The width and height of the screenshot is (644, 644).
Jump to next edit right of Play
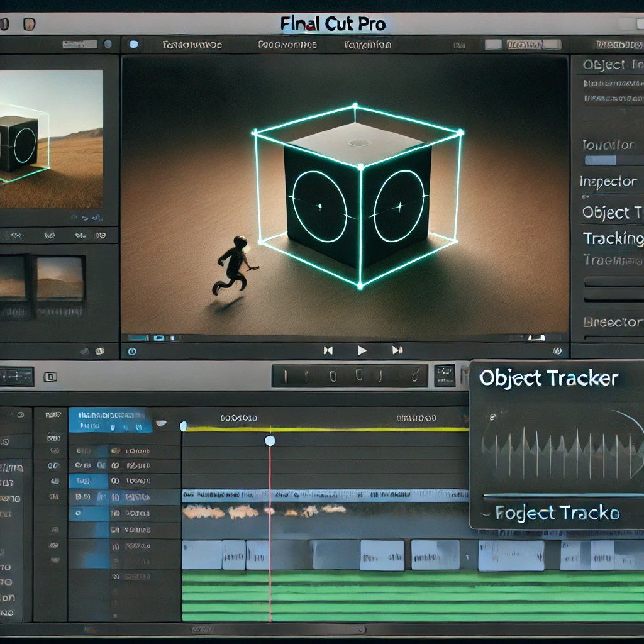click(x=397, y=350)
